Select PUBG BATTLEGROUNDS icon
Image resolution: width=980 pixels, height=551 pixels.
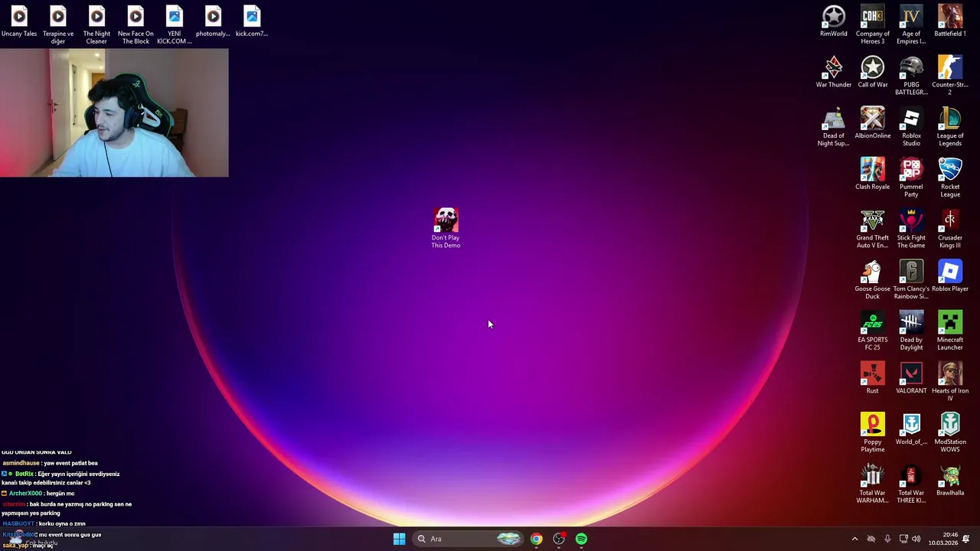[911, 76]
